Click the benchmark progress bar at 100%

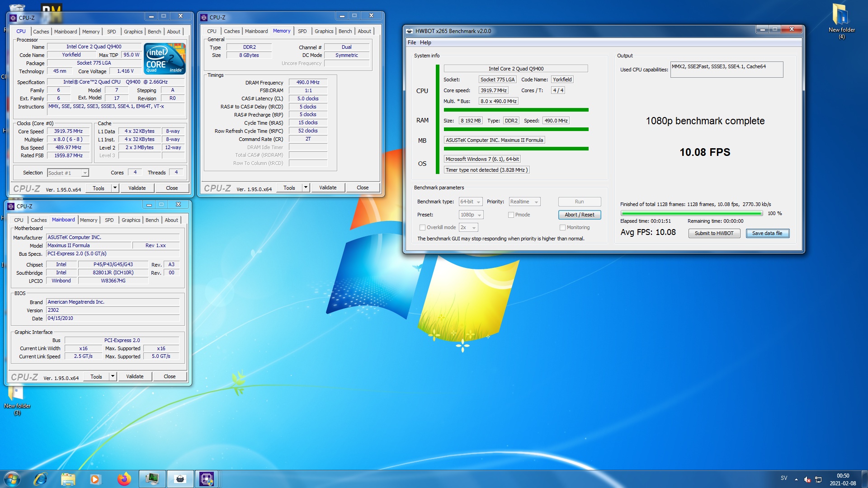point(692,213)
